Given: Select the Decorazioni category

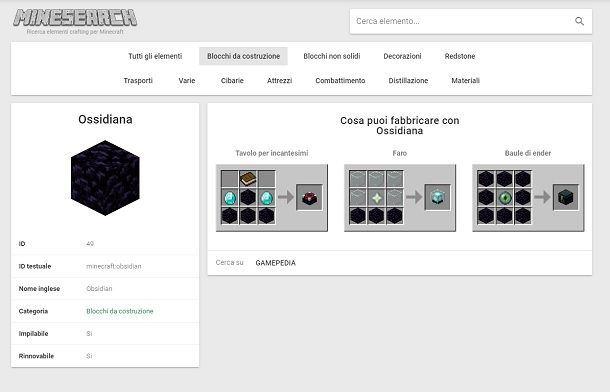Looking at the screenshot, I should [x=402, y=56].
